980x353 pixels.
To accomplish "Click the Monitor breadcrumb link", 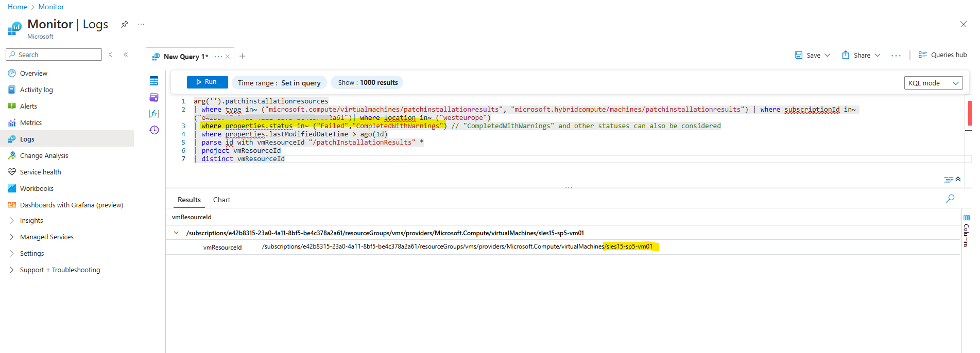I will (x=51, y=7).
